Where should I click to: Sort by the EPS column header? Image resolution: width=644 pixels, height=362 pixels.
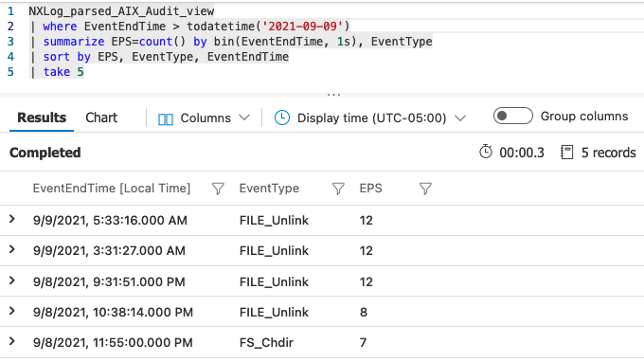[371, 189]
